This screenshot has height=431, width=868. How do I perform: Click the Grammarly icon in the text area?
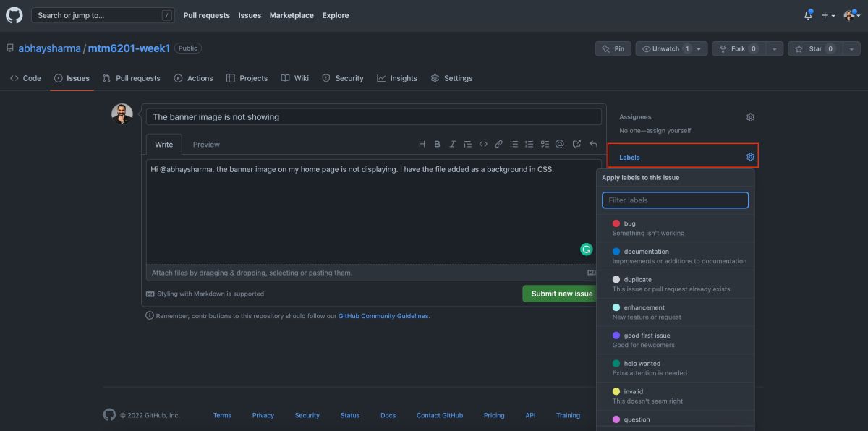587,249
